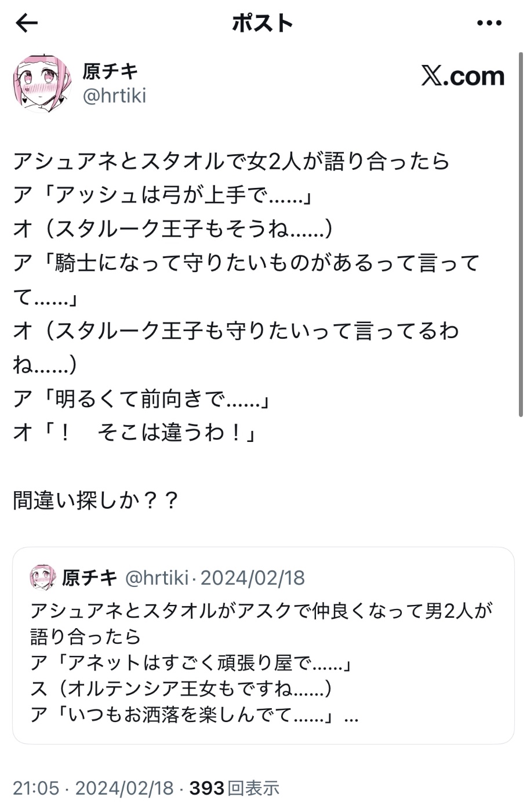Image resolution: width=527 pixels, height=812 pixels.
Task: Click the 21:05 post timestamp
Action: point(36,788)
